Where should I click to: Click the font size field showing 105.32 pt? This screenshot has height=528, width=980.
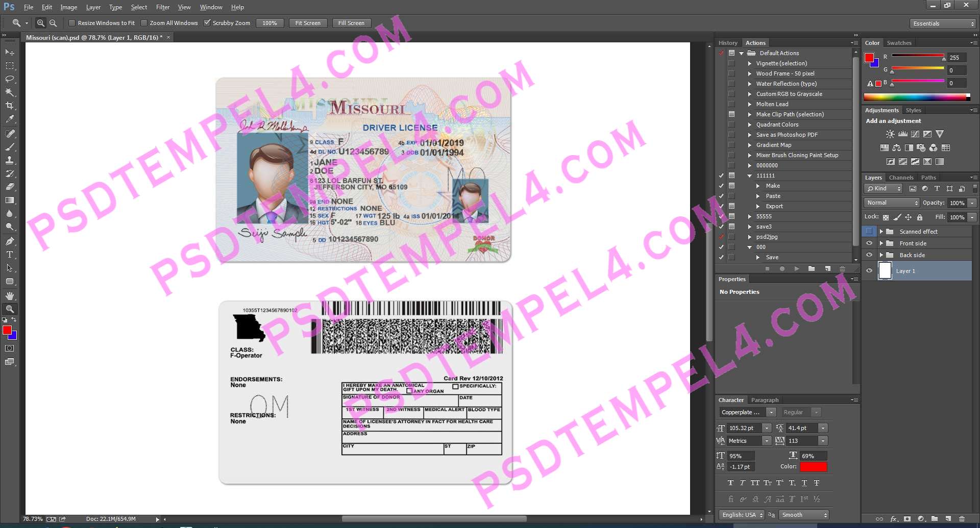coord(744,428)
